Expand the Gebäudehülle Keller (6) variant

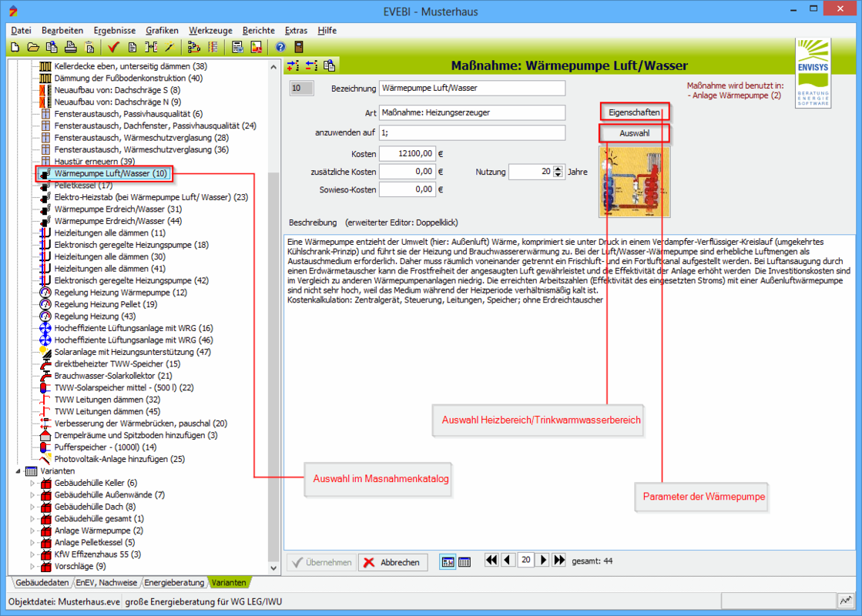pos(32,483)
